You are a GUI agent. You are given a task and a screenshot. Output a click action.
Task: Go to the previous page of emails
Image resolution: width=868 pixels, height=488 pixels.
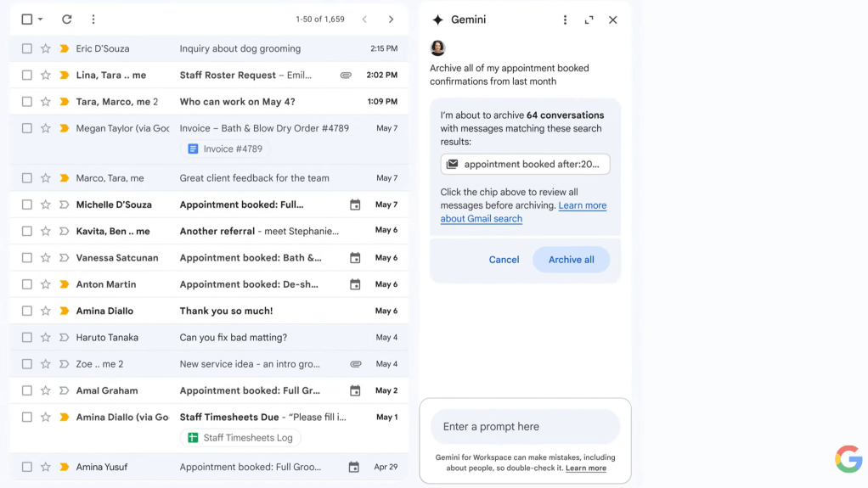364,20
